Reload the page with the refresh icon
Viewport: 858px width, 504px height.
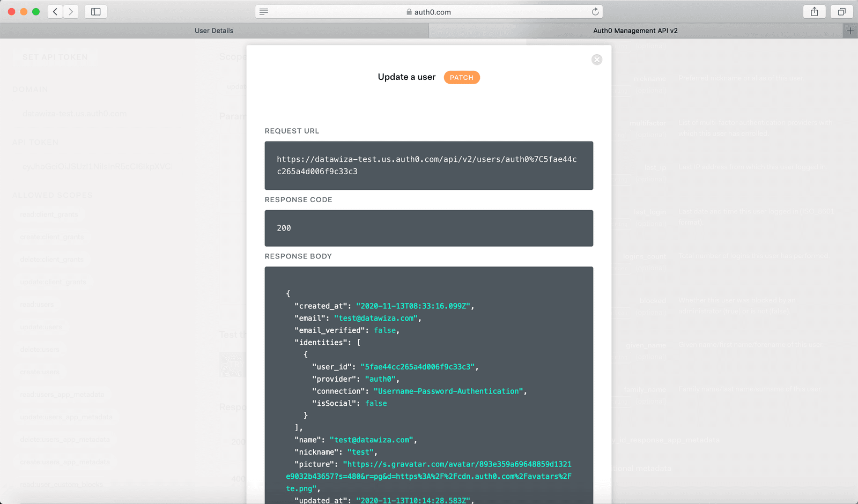click(595, 12)
